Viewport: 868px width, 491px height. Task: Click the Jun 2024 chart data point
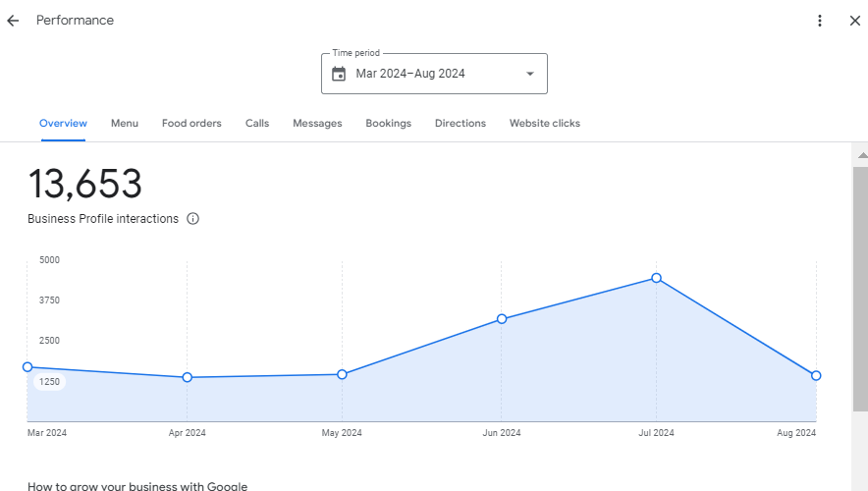[502, 319]
